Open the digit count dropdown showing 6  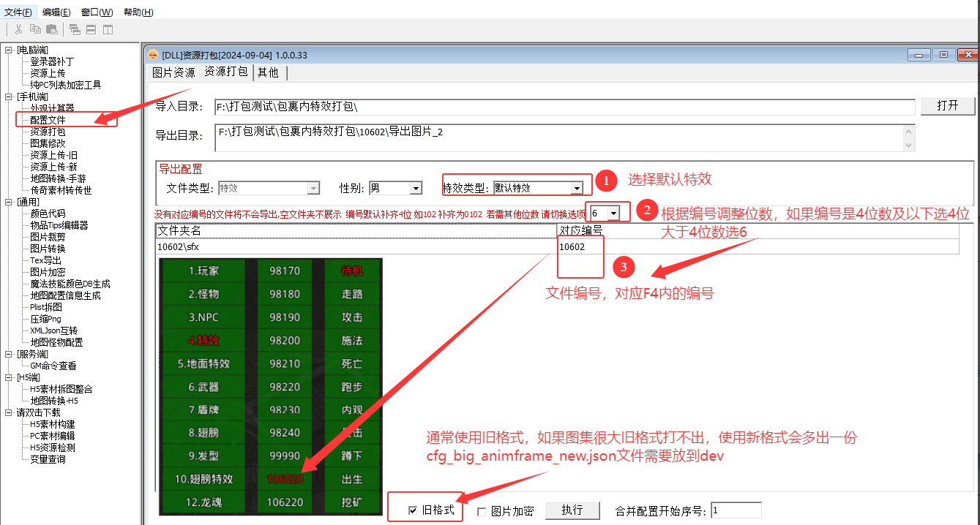click(x=613, y=213)
